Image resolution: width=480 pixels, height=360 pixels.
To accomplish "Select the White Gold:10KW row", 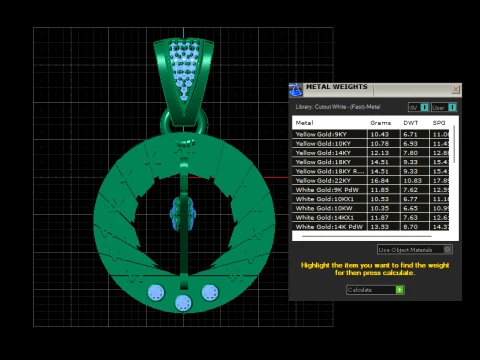I will tap(371, 208).
